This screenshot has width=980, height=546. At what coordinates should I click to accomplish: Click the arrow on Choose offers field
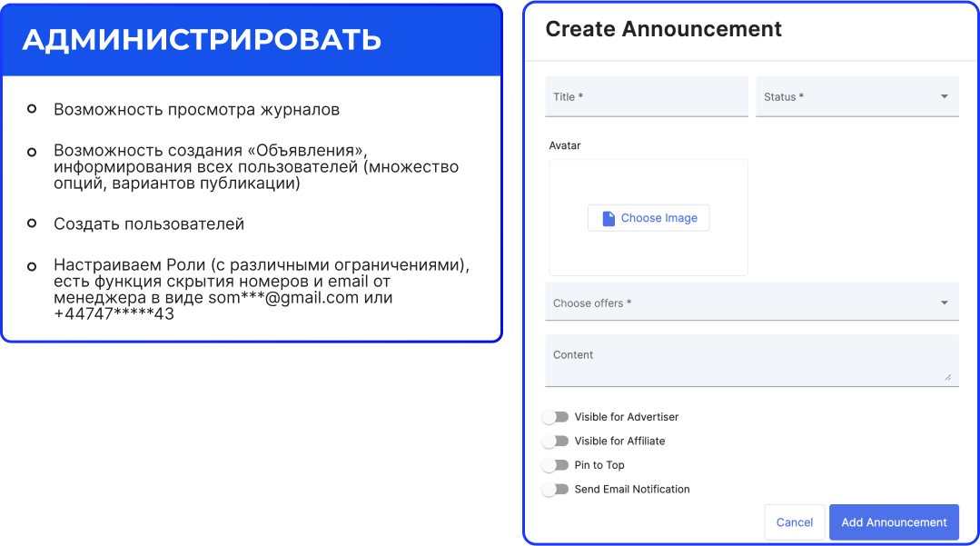[945, 303]
